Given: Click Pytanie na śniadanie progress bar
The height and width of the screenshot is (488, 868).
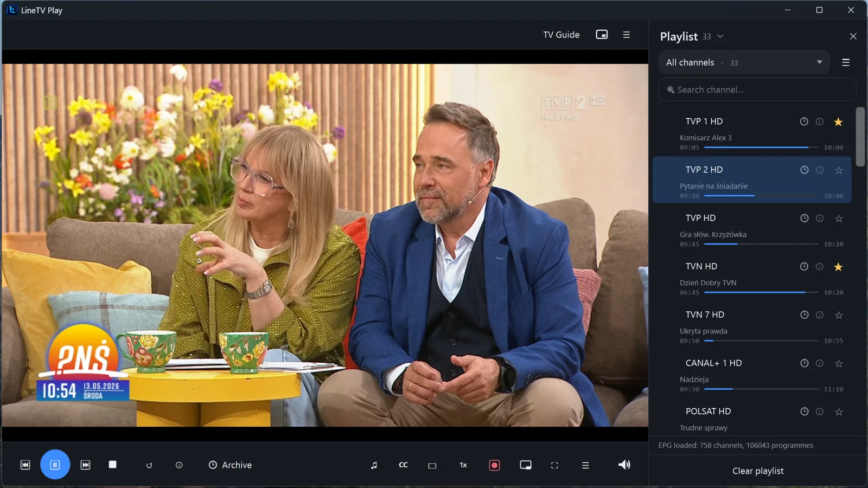Looking at the screenshot, I should [761, 196].
